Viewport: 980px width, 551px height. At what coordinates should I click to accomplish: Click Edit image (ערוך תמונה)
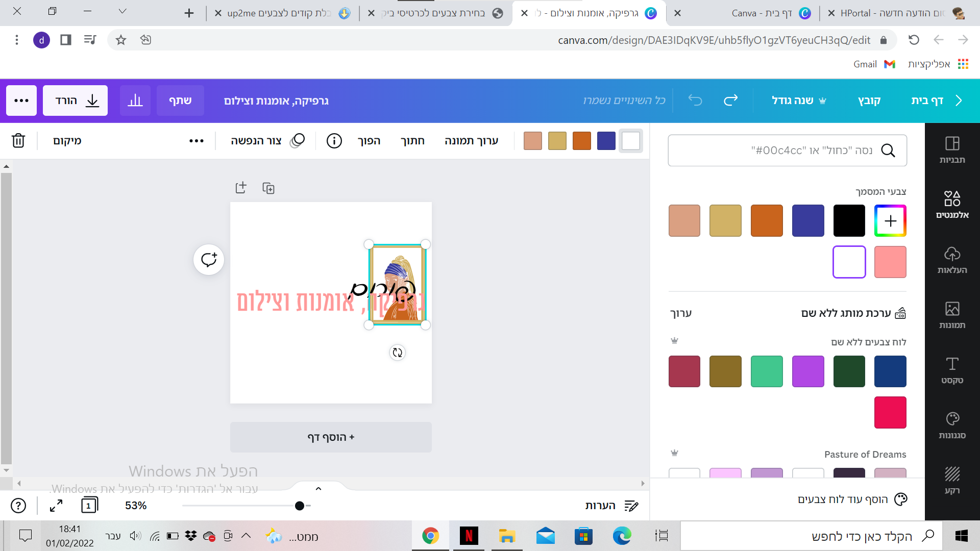coord(471,141)
